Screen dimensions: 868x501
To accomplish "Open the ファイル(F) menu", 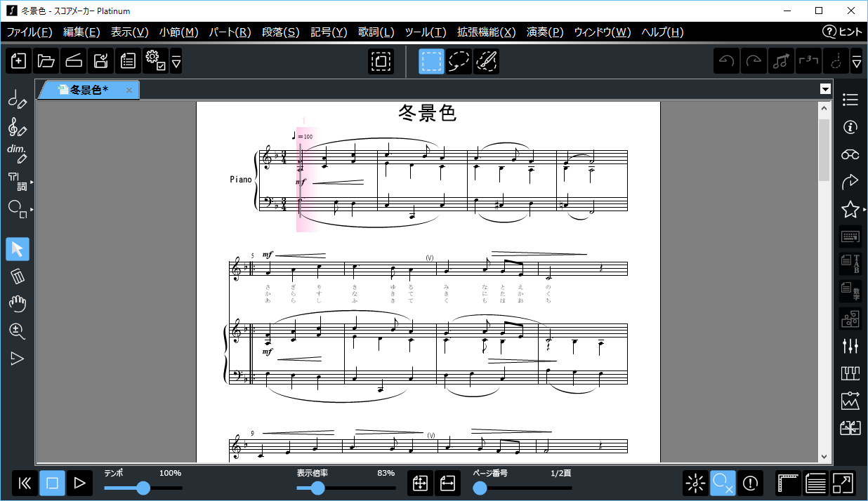I will click(x=29, y=32).
